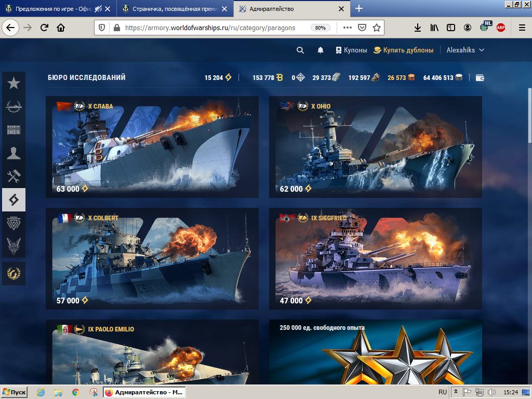Open the steel diamond category in sidebar
The width and height of the screenshot is (532, 399).
(14, 223)
